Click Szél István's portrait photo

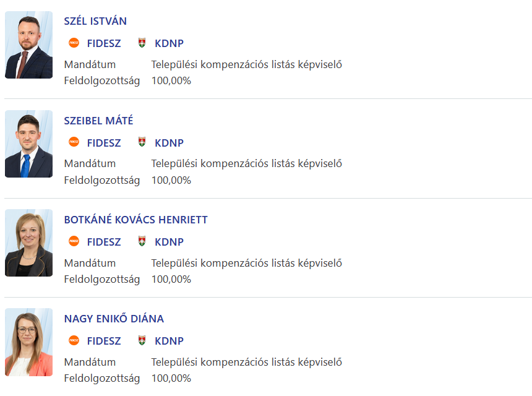pyautogui.click(x=29, y=45)
